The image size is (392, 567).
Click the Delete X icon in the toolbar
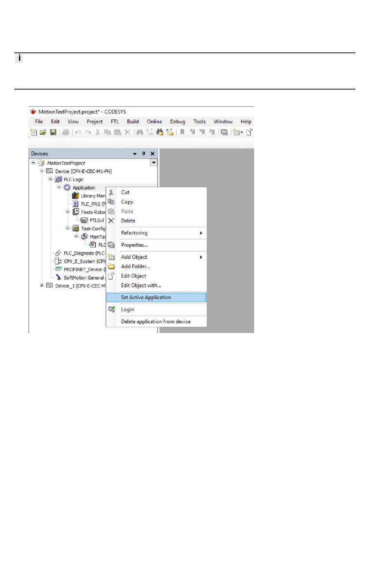coord(128,132)
